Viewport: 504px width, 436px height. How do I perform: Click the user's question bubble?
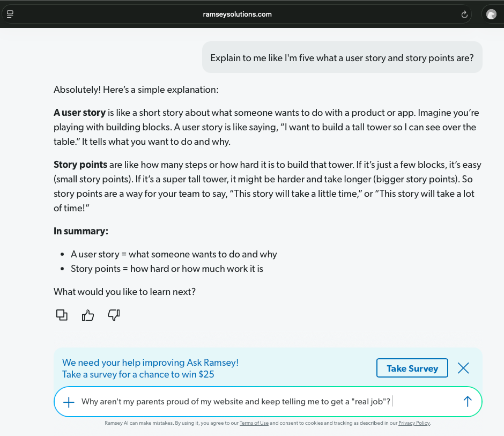pos(342,58)
